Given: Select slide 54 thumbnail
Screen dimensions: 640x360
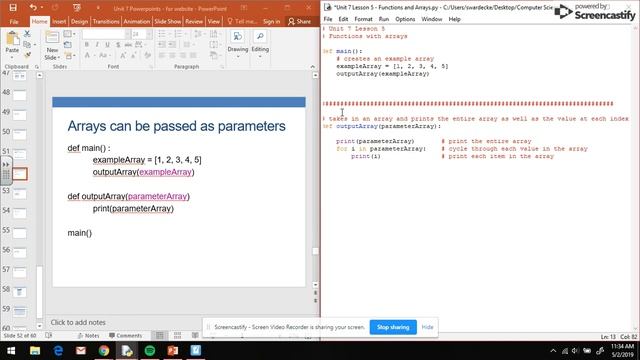Looking at the screenshot, I should (x=20, y=213).
